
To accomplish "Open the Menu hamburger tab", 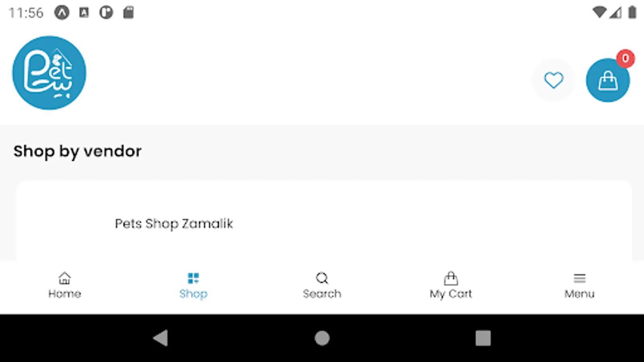I will tap(579, 285).
